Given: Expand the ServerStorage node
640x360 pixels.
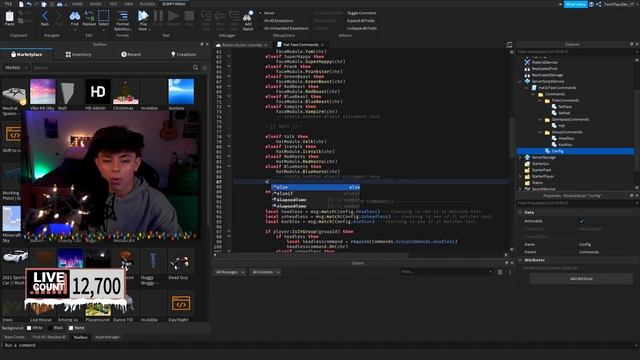Looking at the screenshot, I should click(520, 158).
